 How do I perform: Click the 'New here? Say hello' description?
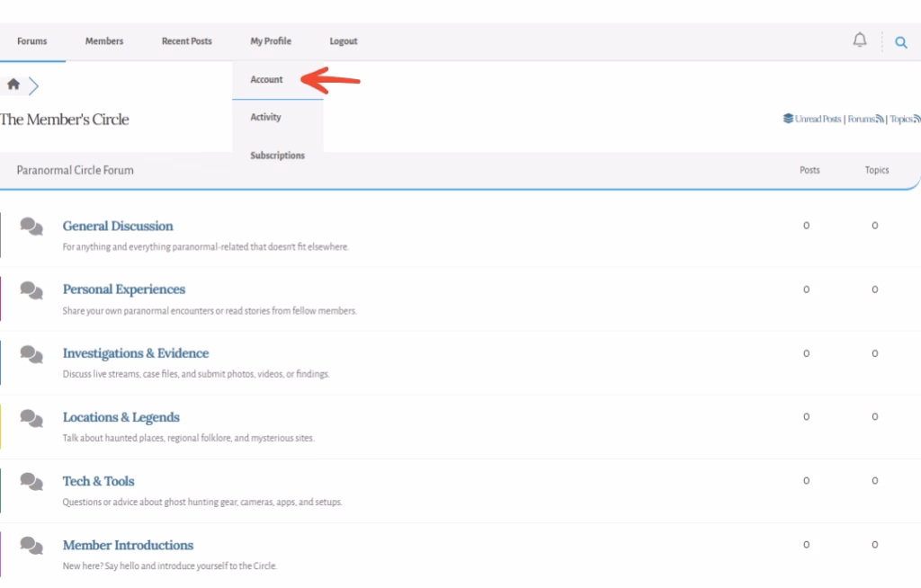[x=170, y=566]
